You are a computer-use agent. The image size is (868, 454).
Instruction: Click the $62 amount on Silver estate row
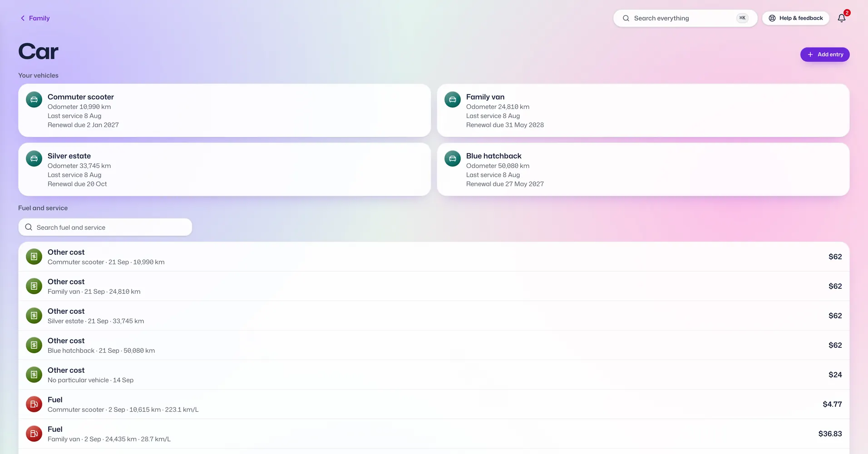tap(835, 316)
